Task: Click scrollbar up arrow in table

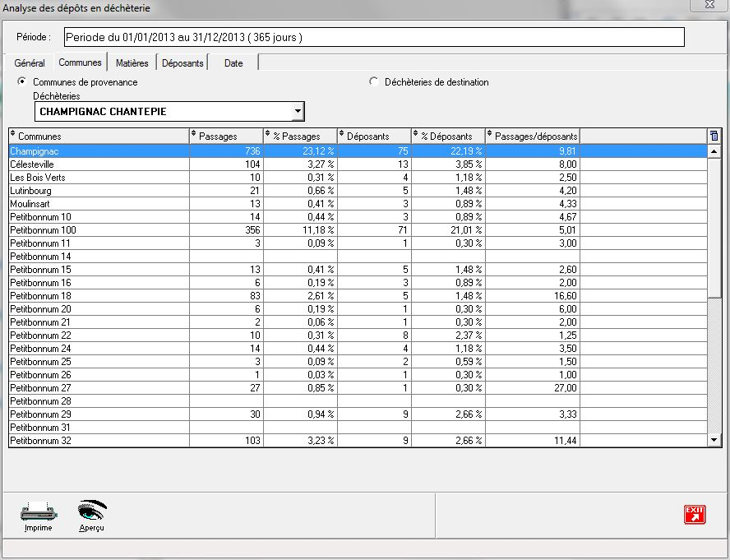Action: coord(714,151)
